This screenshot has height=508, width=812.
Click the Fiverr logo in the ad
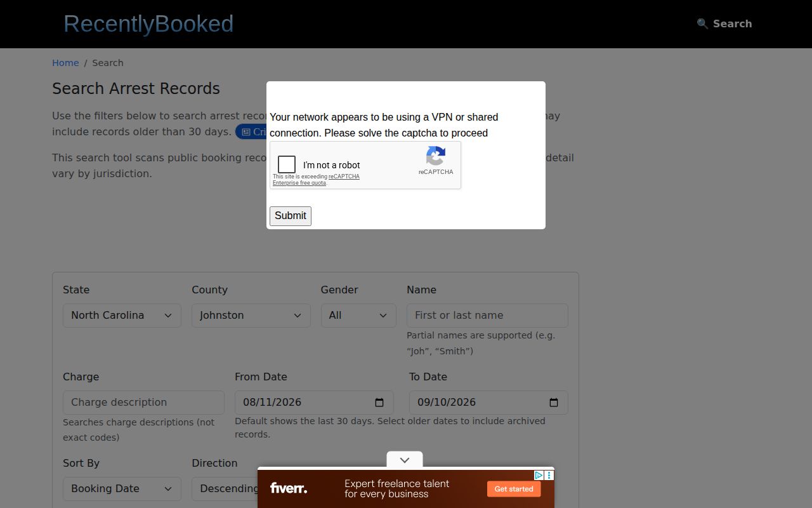(x=289, y=488)
